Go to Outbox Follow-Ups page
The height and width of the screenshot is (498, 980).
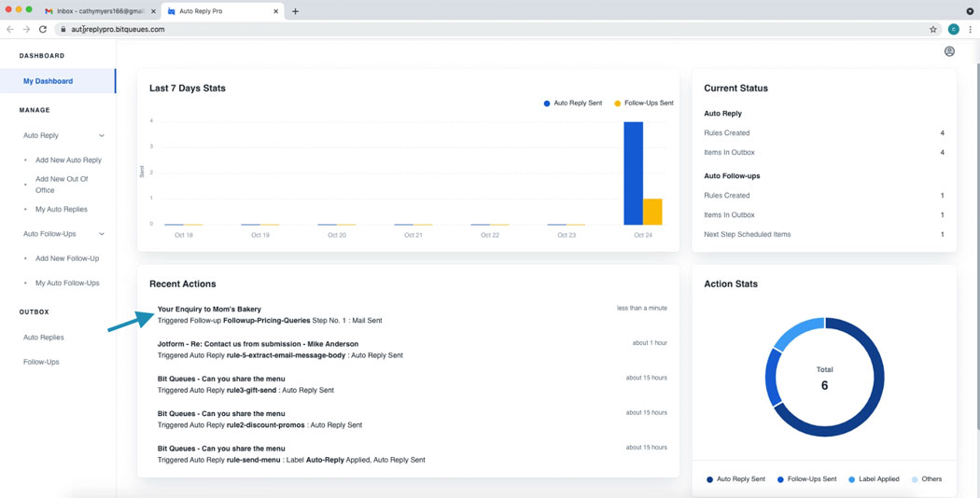click(41, 362)
